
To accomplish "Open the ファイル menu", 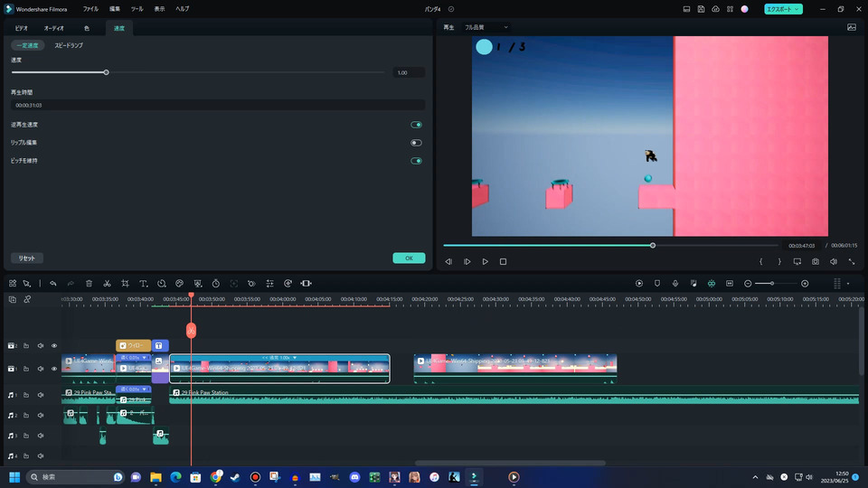I will (90, 8).
